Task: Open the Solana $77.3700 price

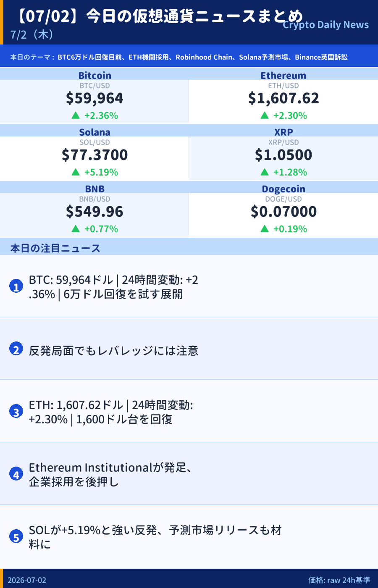Action: 94,155
